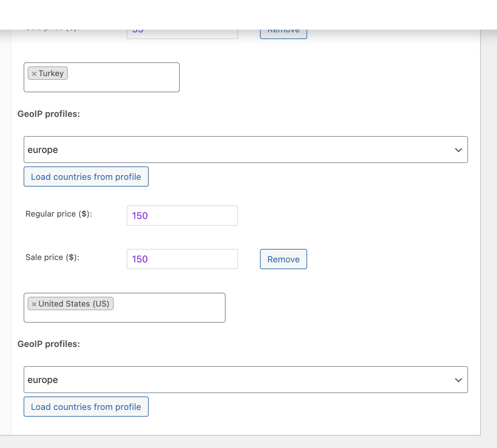The height and width of the screenshot is (448, 497).
Task: Click the Regular price ($) label
Action: click(59, 214)
